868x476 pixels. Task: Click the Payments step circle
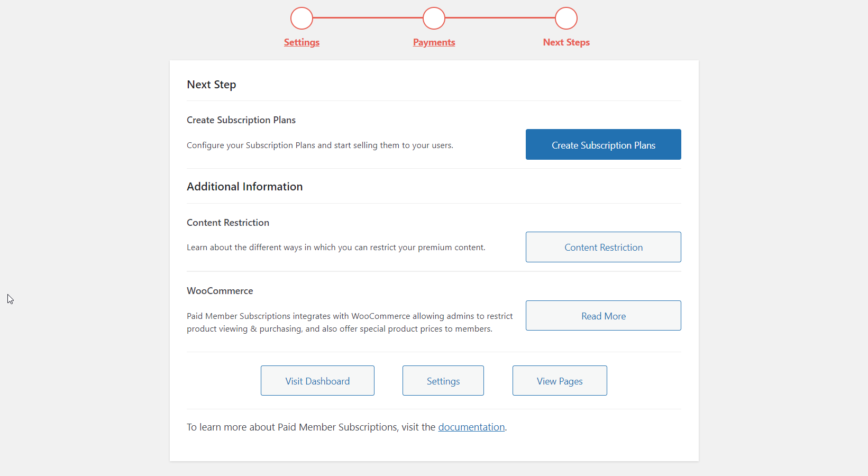click(434, 17)
